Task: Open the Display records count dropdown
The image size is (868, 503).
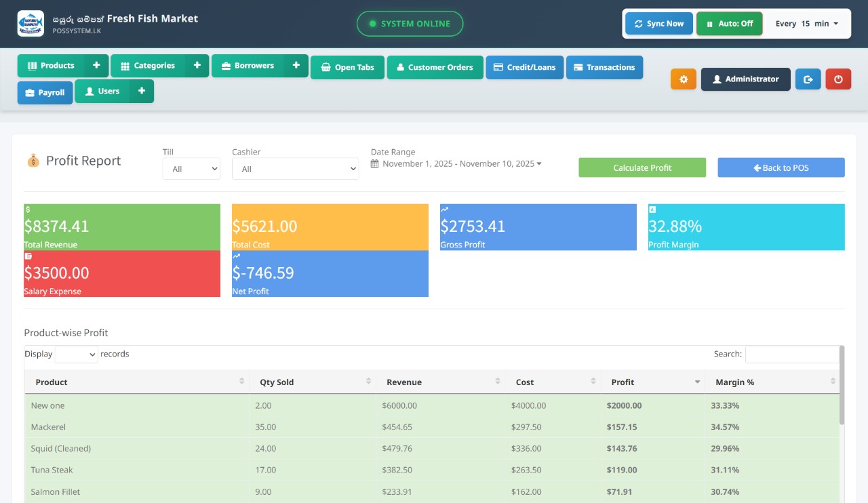Action: point(76,355)
